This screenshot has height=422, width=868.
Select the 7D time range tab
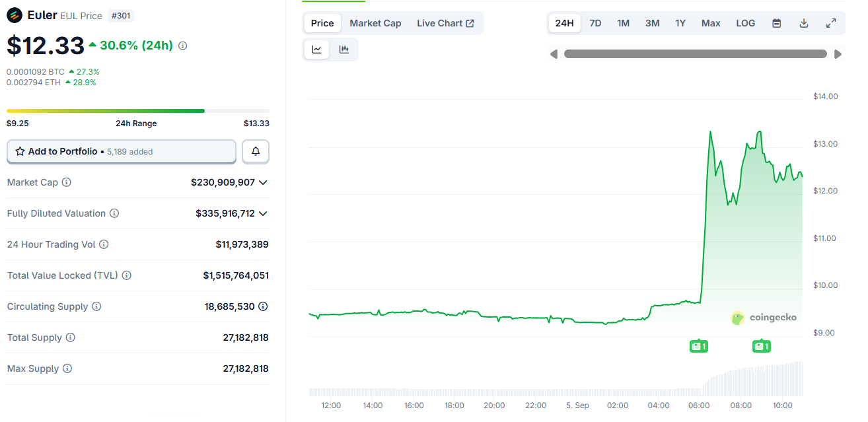point(595,22)
